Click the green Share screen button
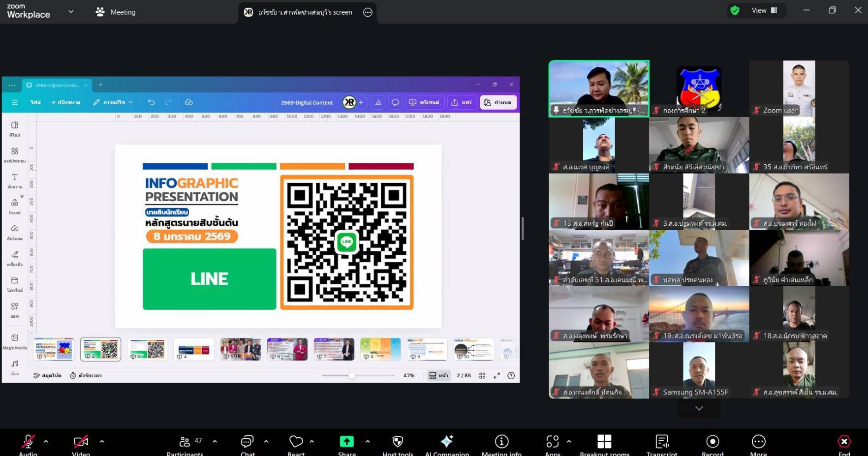868x456 pixels. pos(346,442)
